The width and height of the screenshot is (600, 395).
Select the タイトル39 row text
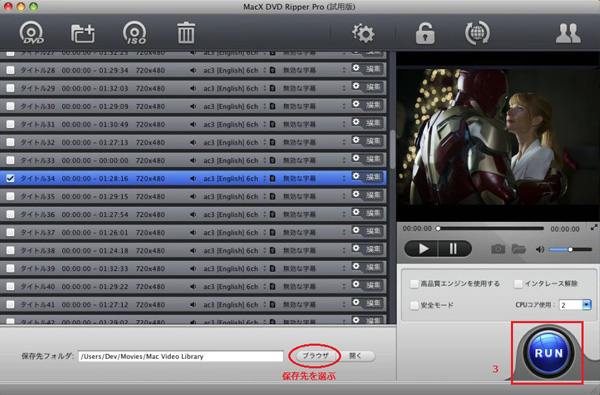[37, 268]
